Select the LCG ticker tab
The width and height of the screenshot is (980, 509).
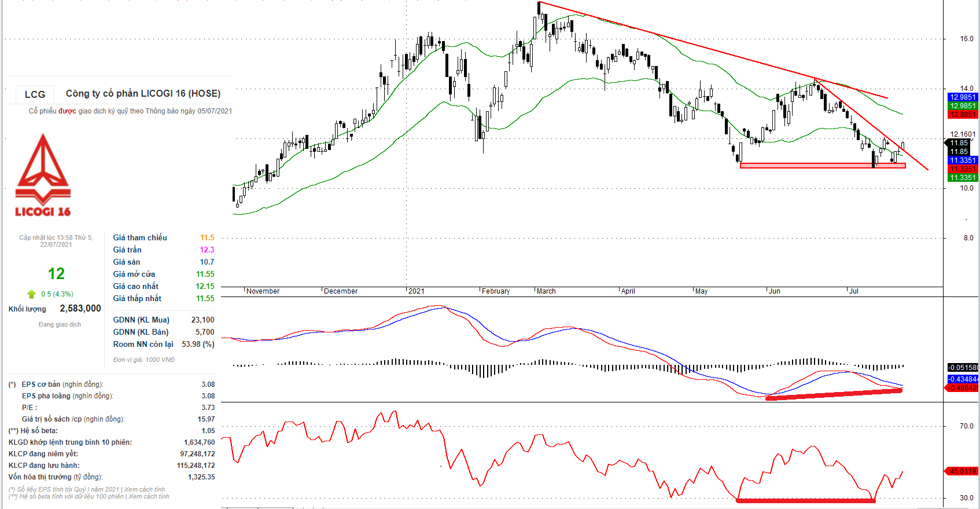pyautogui.click(x=35, y=94)
